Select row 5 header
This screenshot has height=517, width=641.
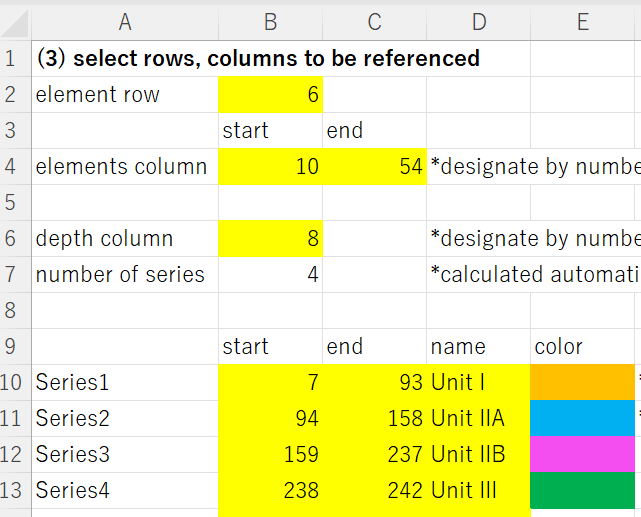[x=16, y=202]
